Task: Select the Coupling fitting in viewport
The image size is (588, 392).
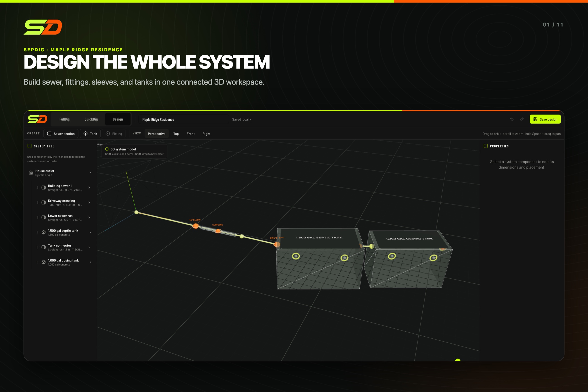Action: click(x=218, y=231)
